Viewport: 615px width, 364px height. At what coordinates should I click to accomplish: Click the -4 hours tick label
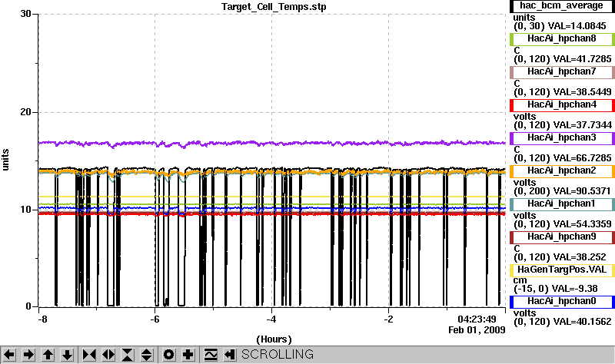(x=271, y=319)
